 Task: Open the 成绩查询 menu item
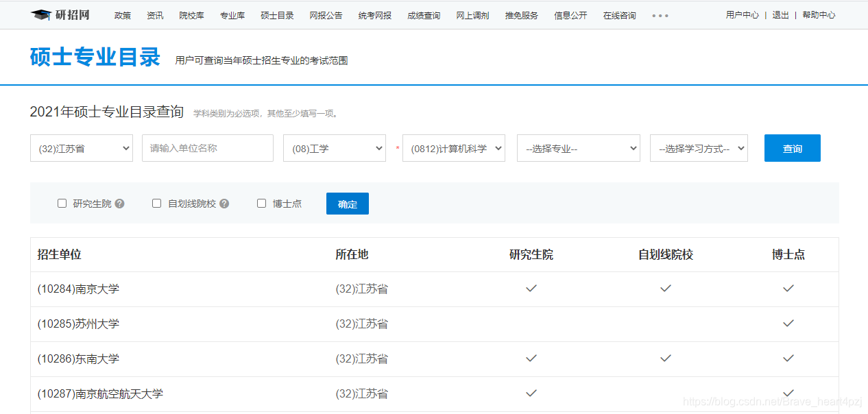[x=423, y=14]
